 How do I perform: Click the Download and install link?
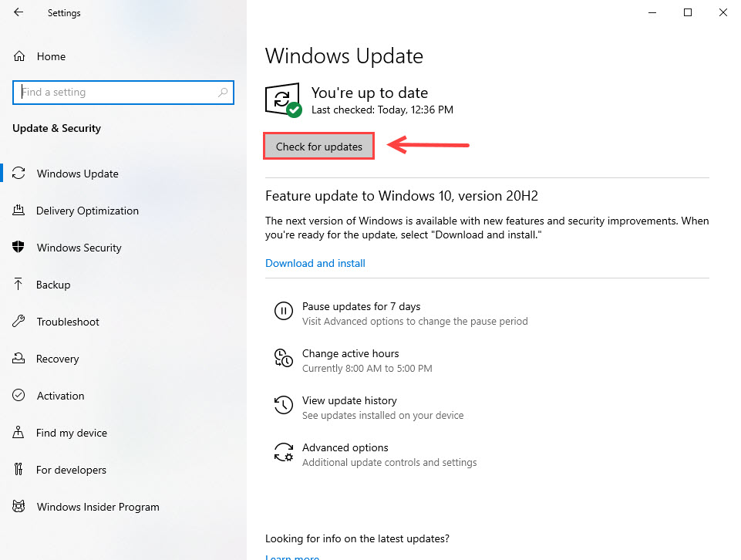(315, 263)
